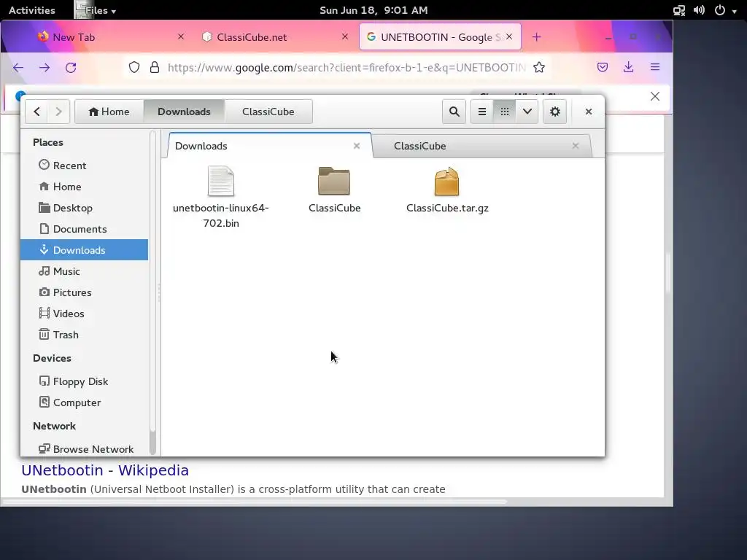Close the New Tab Firefox tab
The image size is (747, 560).
(x=181, y=36)
